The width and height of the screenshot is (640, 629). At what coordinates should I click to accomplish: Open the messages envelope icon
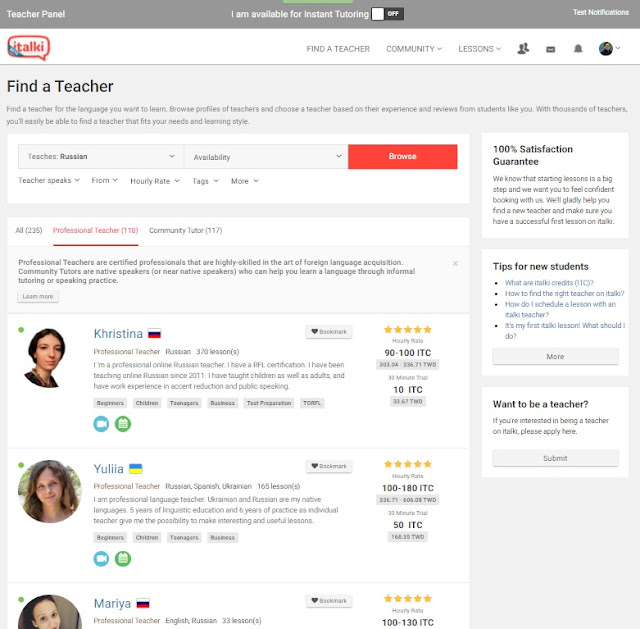pos(551,49)
